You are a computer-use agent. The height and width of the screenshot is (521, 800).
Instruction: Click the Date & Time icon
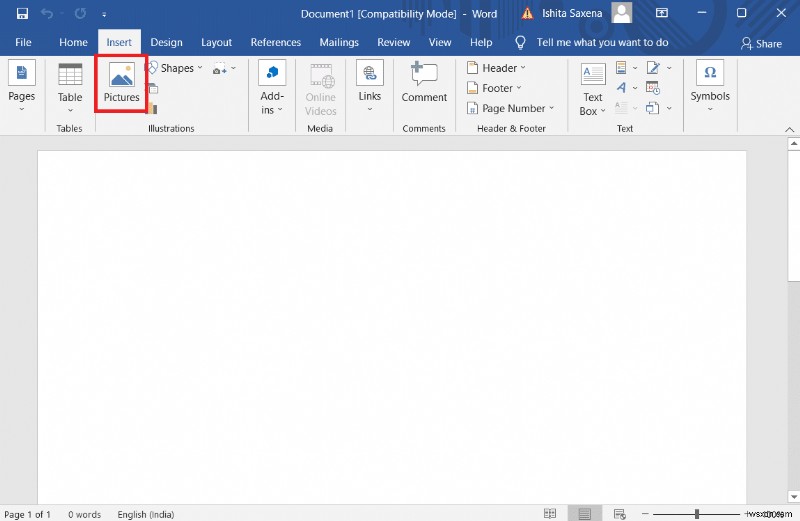click(653, 88)
